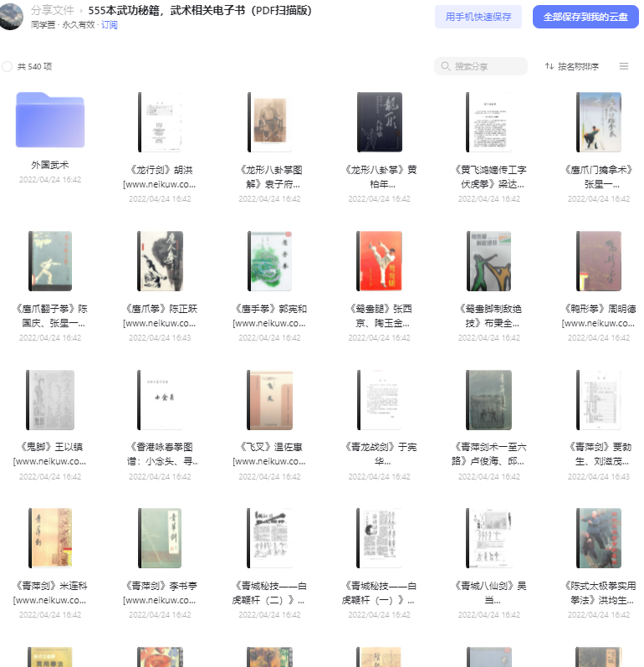The height and width of the screenshot is (667, 644).
Task: Toggle the select-all circle beside 共 540 项
Action: point(7,66)
